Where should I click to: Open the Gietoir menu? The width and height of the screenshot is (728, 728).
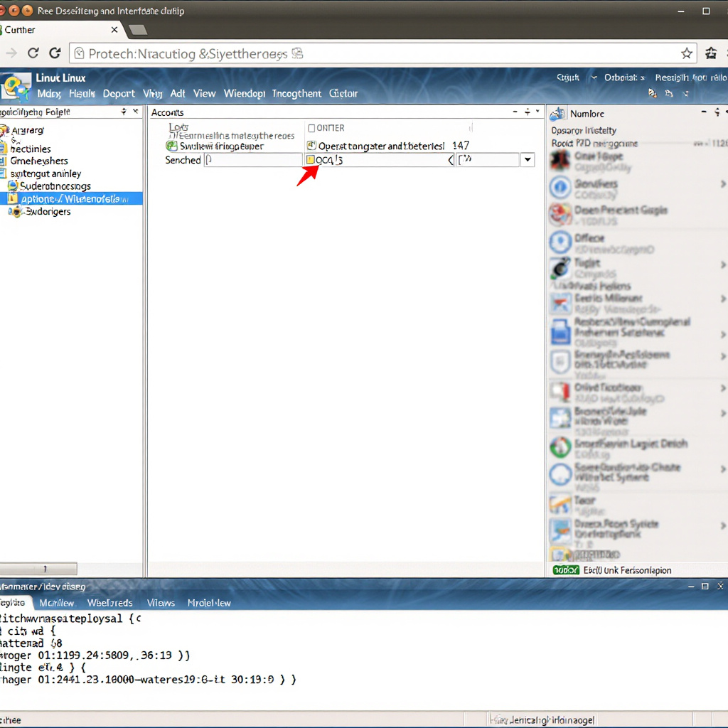pos(343,93)
